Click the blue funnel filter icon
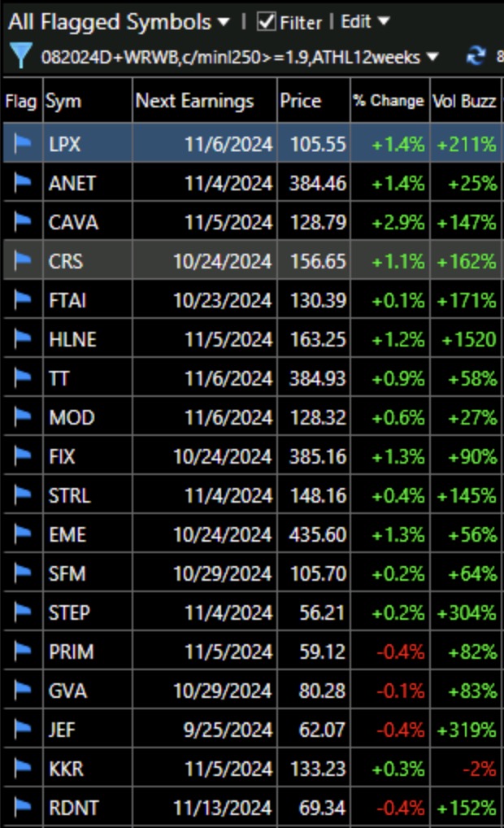 pyautogui.click(x=20, y=56)
